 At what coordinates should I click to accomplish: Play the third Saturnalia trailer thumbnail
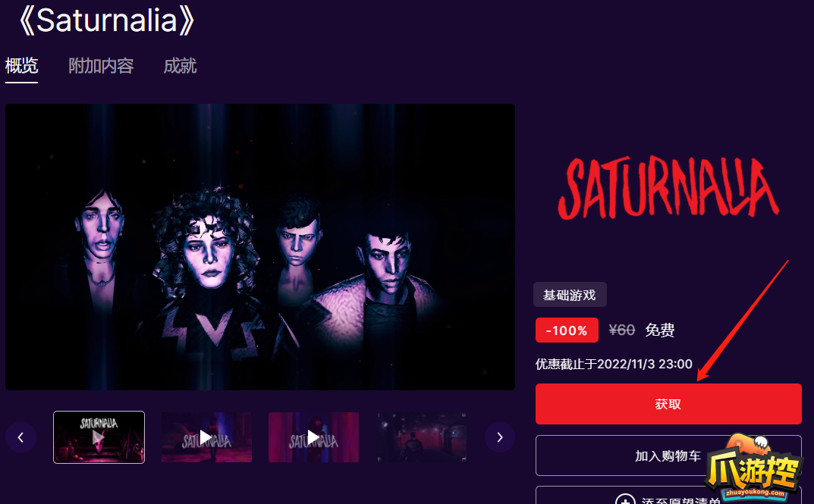[x=313, y=437]
